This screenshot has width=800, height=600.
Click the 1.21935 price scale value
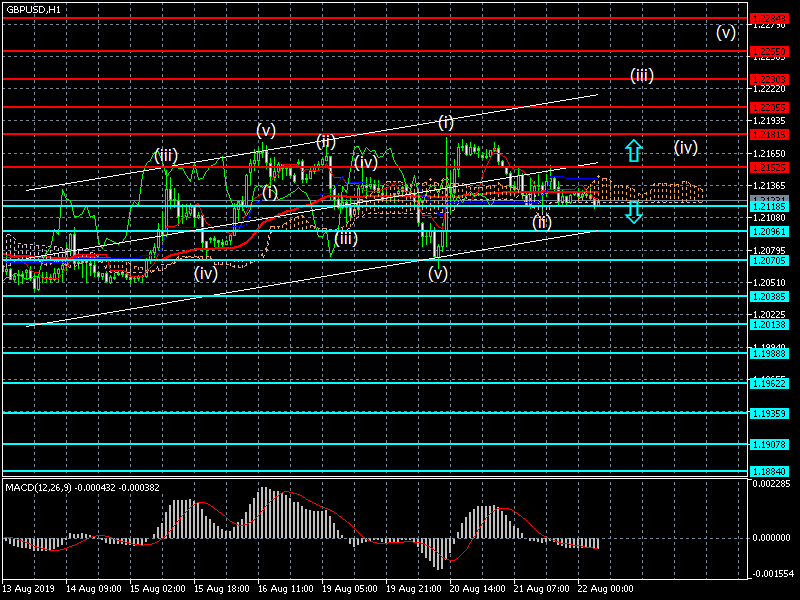tap(769, 121)
